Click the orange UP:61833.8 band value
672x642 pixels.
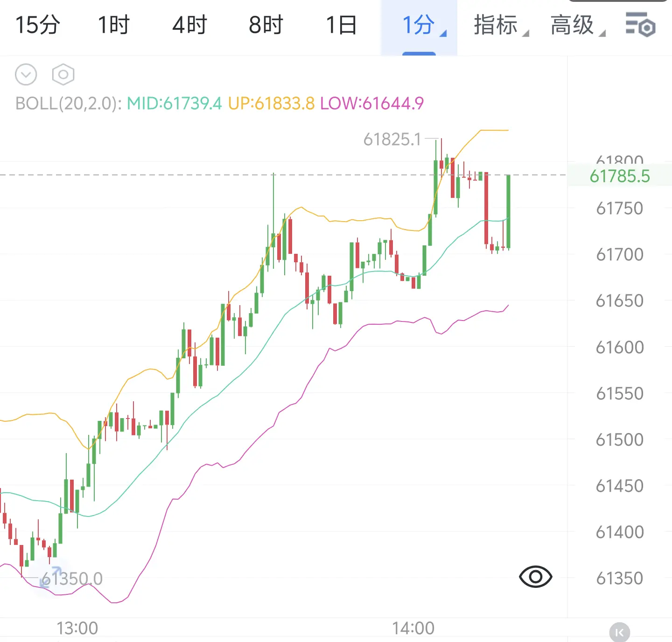coord(271,103)
